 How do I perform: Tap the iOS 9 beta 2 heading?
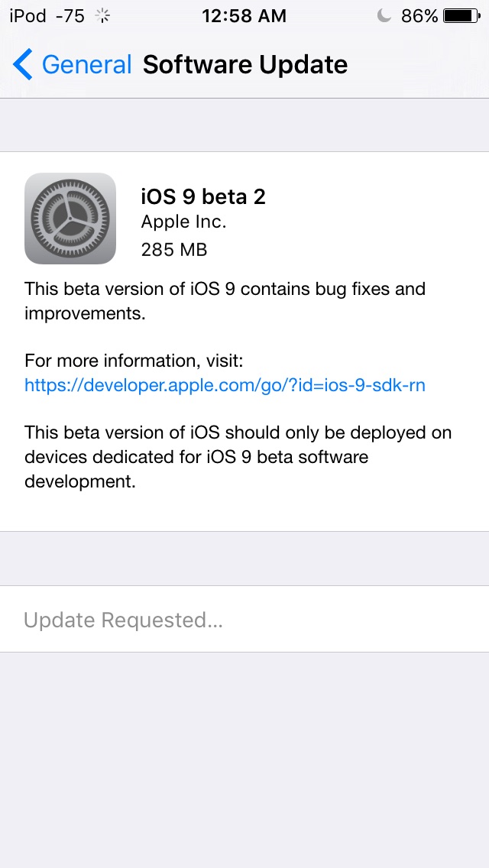[x=204, y=196]
